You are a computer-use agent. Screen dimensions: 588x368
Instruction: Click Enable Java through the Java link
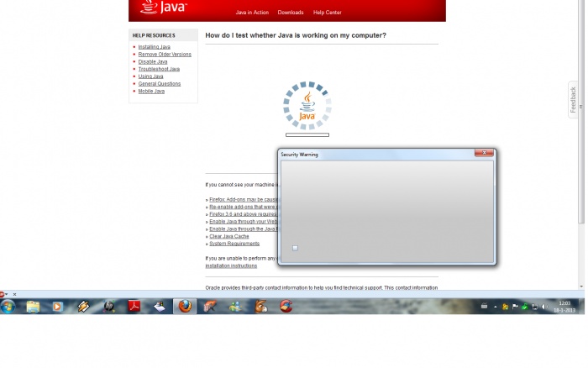243,229
